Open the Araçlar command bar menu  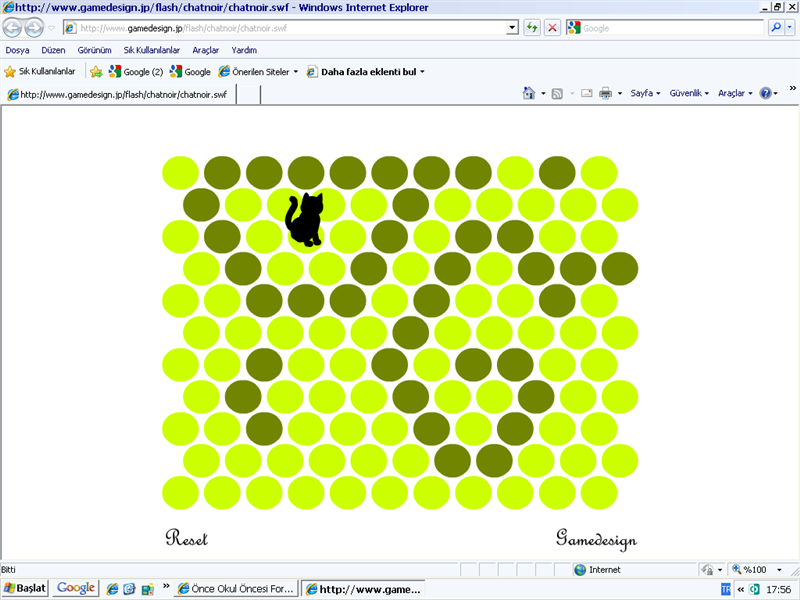[735, 93]
